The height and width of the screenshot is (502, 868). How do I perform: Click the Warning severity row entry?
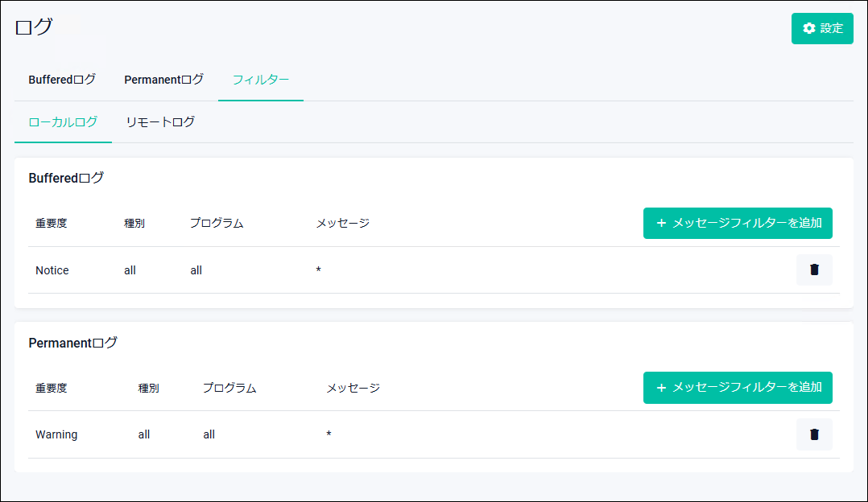(x=56, y=434)
